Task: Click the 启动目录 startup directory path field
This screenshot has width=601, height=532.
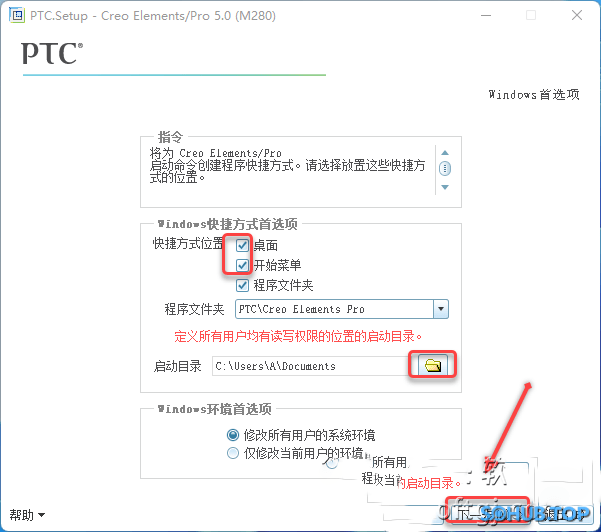Action: pos(310,366)
